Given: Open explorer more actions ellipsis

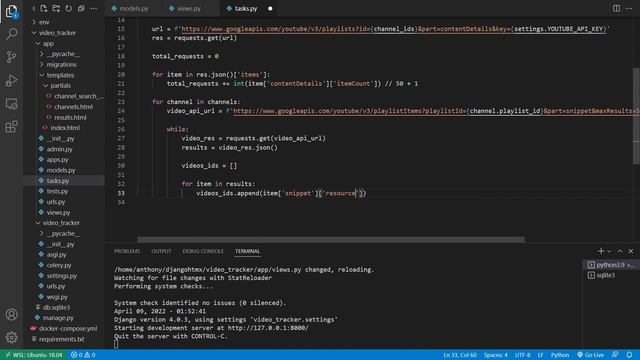Looking at the screenshot, I should [x=93, y=8].
